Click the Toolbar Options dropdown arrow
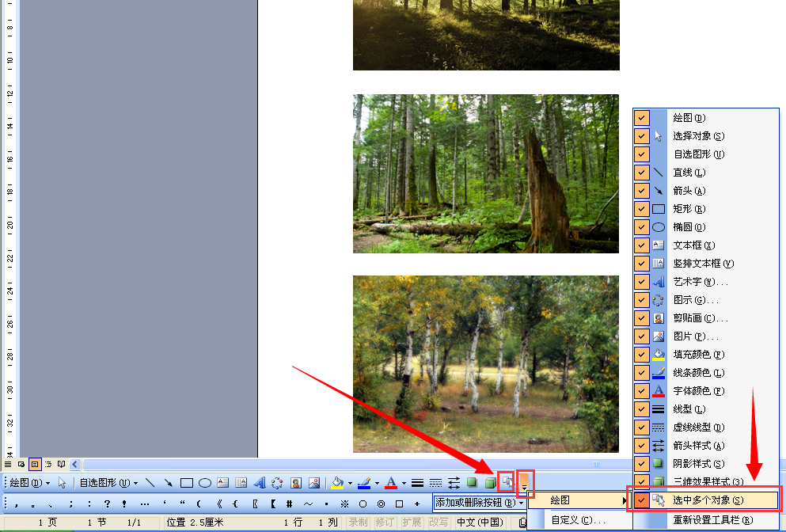 click(524, 484)
